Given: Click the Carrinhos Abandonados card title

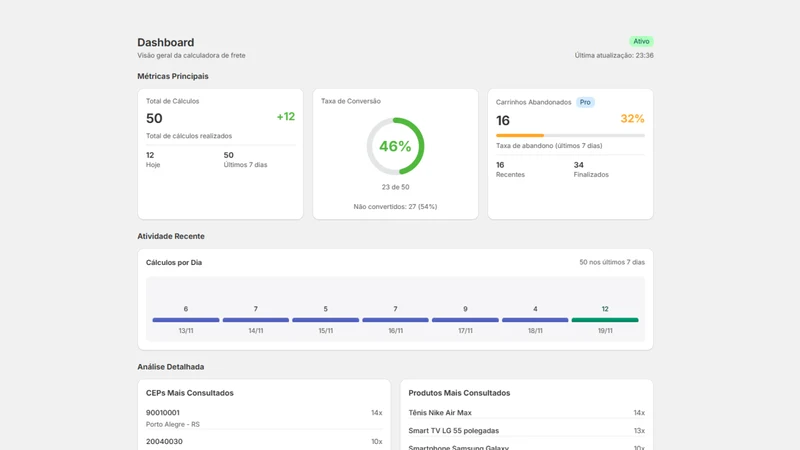Looking at the screenshot, I should click(x=534, y=102).
